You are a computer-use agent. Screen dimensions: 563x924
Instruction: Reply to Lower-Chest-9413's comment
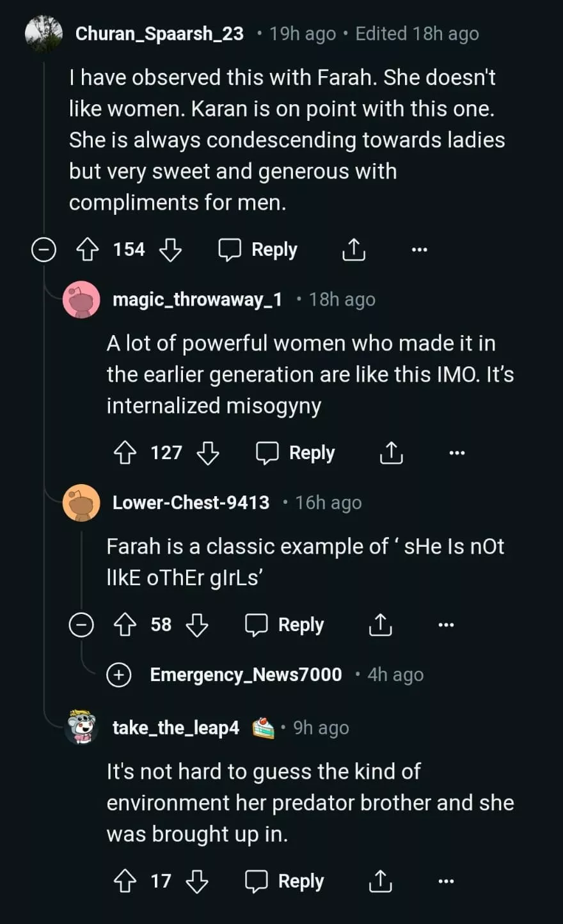tap(285, 625)
